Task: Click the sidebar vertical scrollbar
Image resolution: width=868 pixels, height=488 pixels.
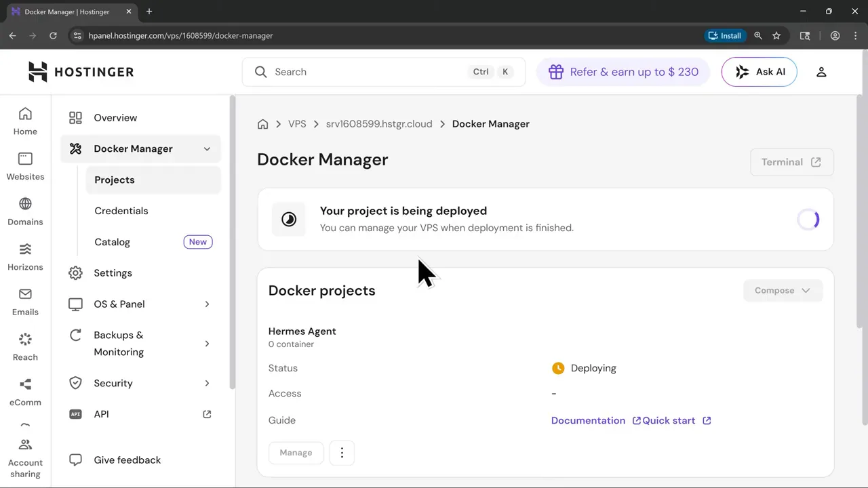Action: [232, 242]
